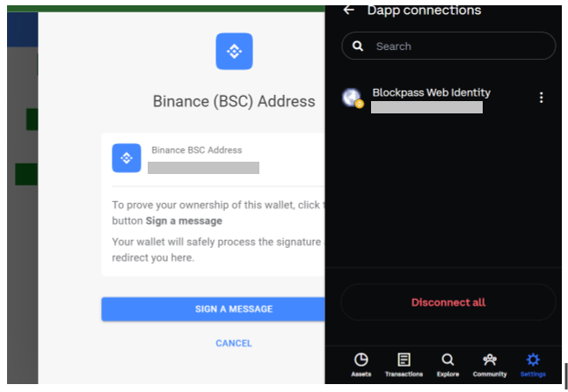
Task: Open the Transactions tab
Action: (x=404, y=365)
